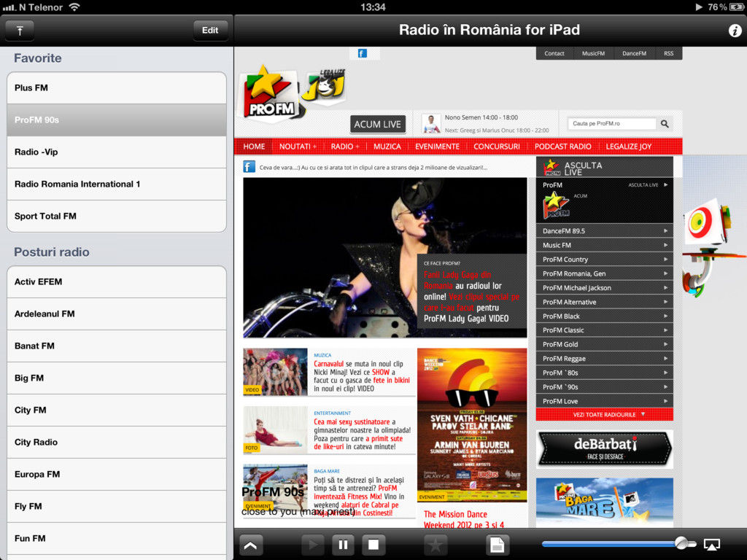Select the Banat FM station

[117, 346]
